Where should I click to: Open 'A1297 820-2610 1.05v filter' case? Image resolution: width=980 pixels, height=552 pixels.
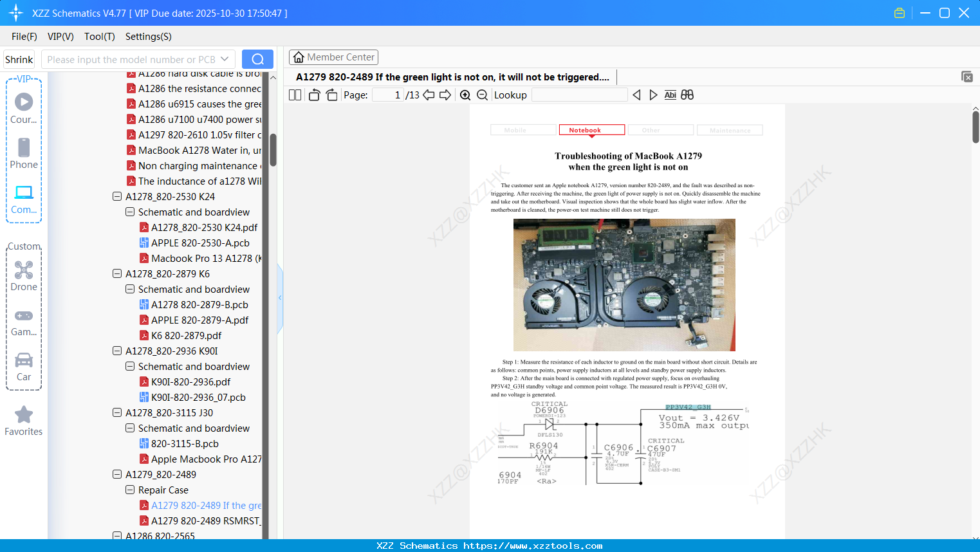pyautogui.click(x=194, y=134)
